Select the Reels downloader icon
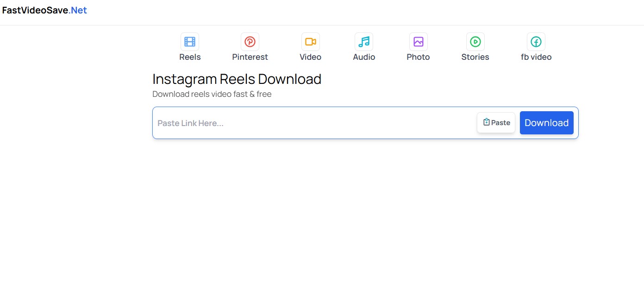Screen dimensions: 644x285 tap(189, 41)
